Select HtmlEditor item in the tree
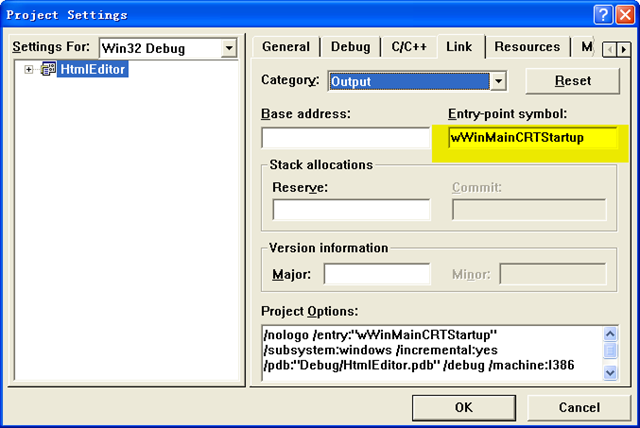 [x=92, y=69]
